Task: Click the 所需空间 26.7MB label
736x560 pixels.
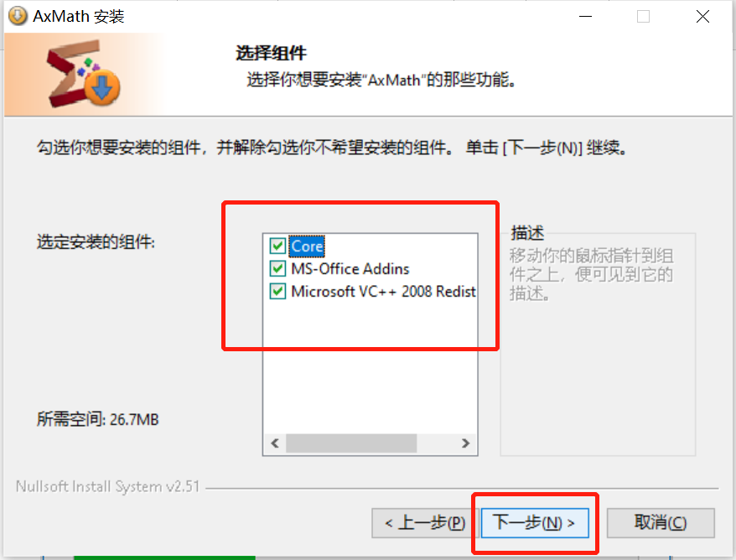Action: (x=97, y=419)
